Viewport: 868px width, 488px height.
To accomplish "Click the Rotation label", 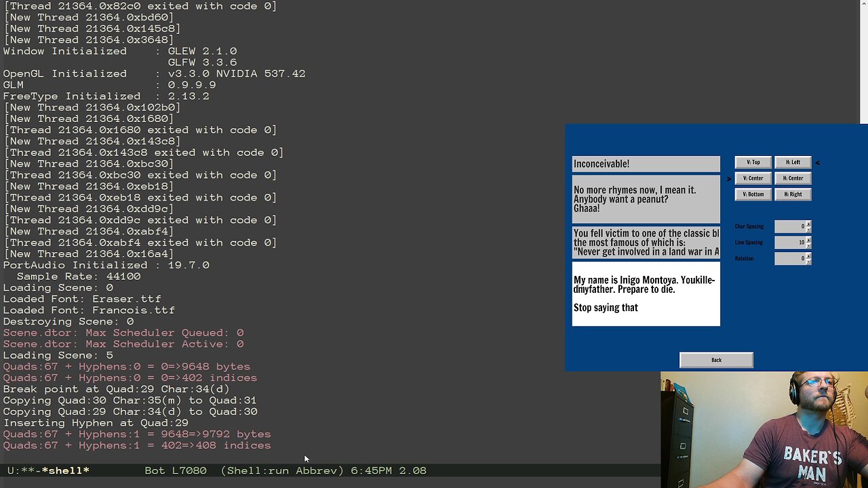I will (x=744, y=258).
